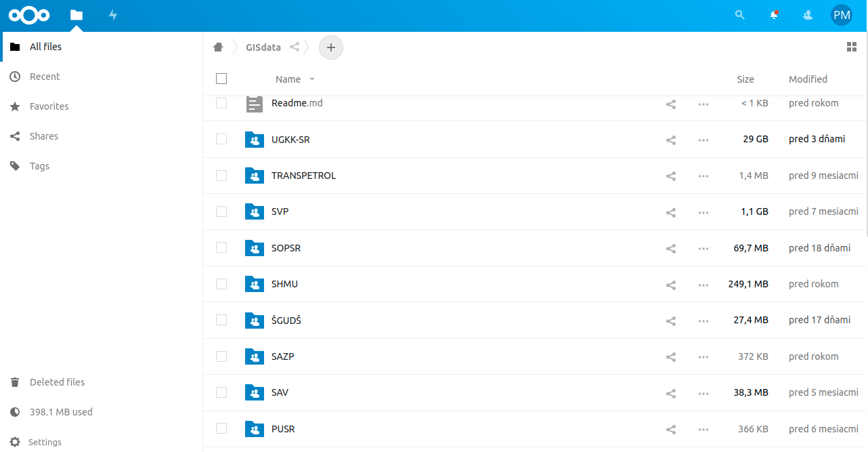Image resolution: width=868 pixels, height=452 pixels.
Task: Open the PM user avatar menu
Action: pos(842,15)
